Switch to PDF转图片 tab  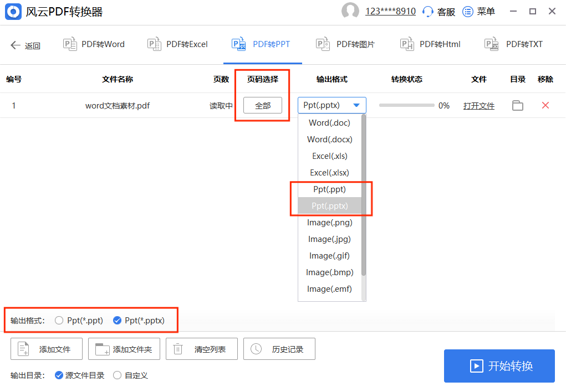355,44
